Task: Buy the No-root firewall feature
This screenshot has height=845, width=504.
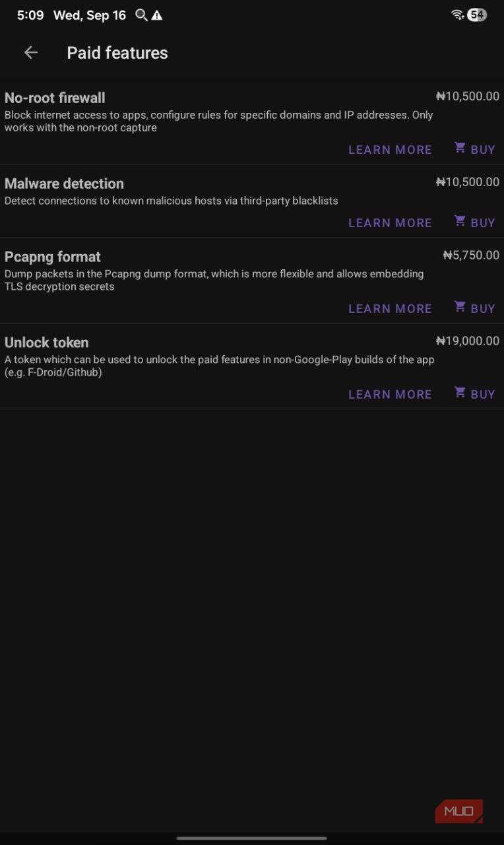Action: (x=474, y=150)
